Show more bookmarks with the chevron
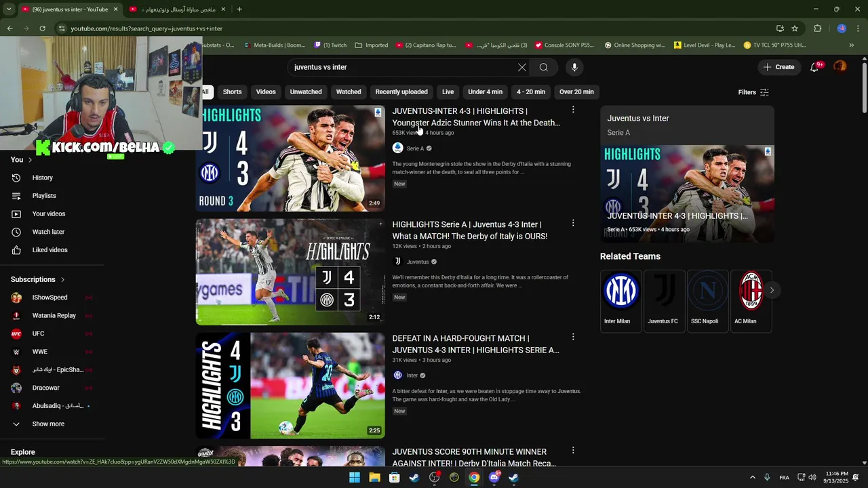Screen dimensions: 868x488 coord(852,45)
